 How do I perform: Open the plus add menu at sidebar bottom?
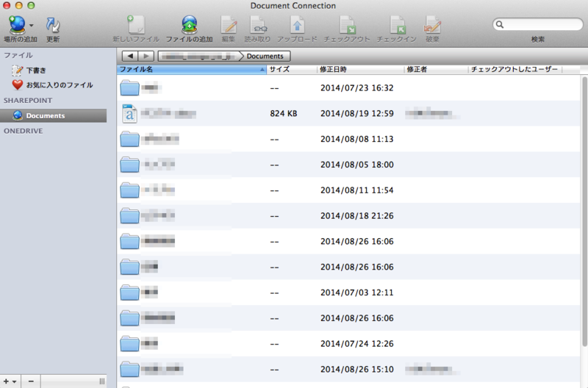coord(10,381)
